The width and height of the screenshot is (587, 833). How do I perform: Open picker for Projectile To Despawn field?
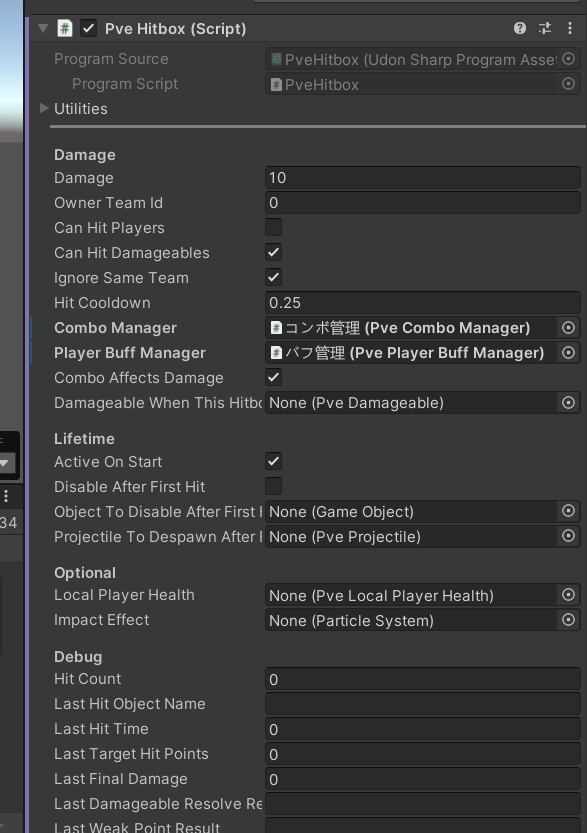(568, 536)
